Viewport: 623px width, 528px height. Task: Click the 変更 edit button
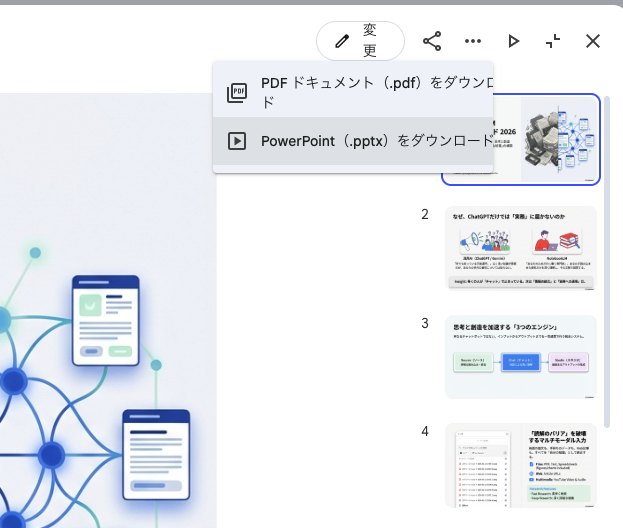[x=360, y=41]
